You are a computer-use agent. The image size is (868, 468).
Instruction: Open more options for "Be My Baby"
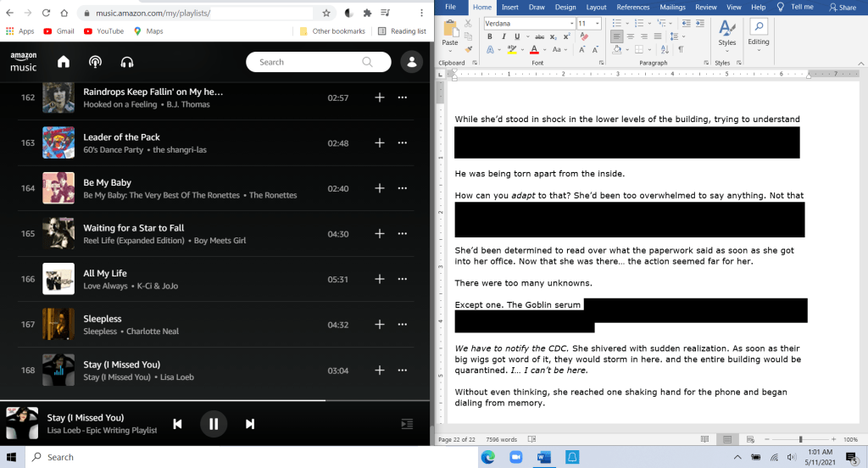click(402, 188)
